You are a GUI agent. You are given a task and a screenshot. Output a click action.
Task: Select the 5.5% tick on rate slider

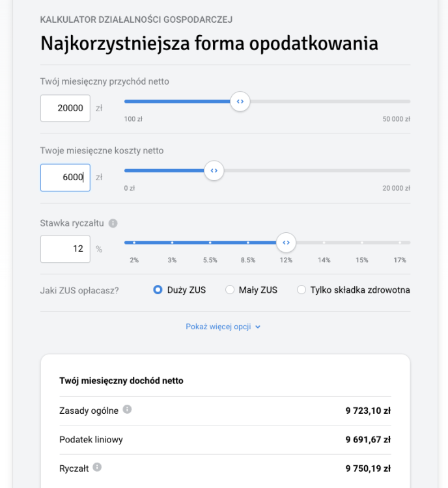pyautogui.click(x=210, y=243)
